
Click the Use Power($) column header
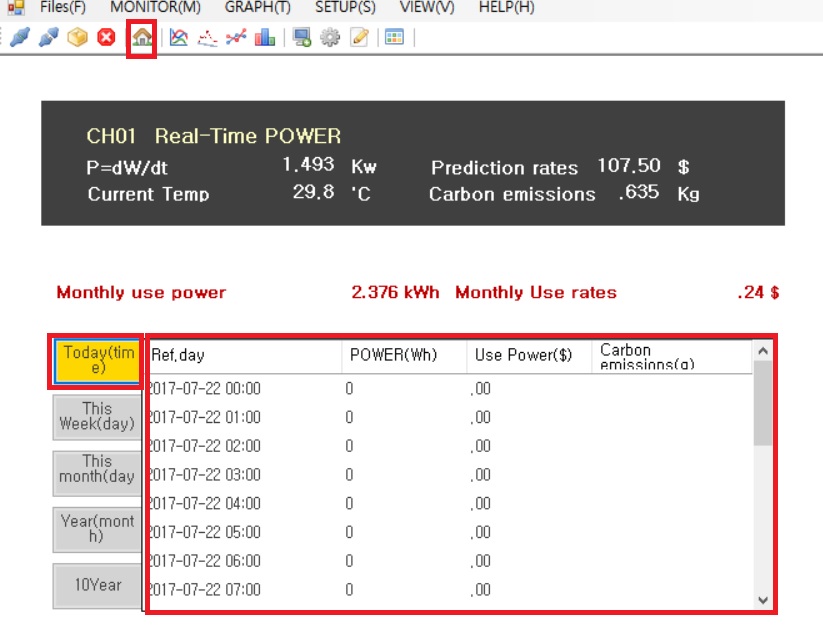pos(529,356)
